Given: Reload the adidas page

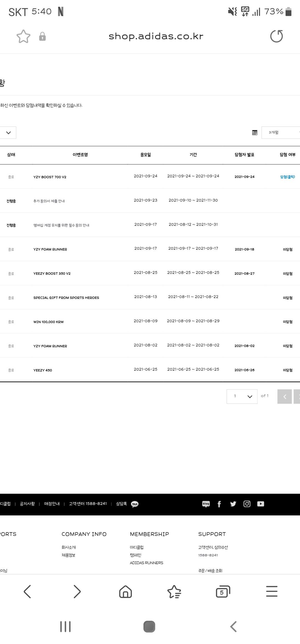Looking at the screenshot, I should (x=276, y=36).
